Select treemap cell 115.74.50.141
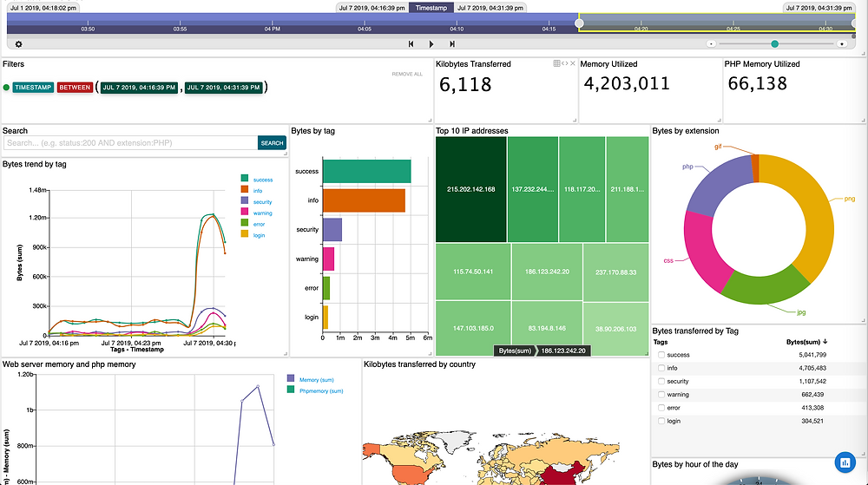868x485 pixels. [x=473, y=272]
